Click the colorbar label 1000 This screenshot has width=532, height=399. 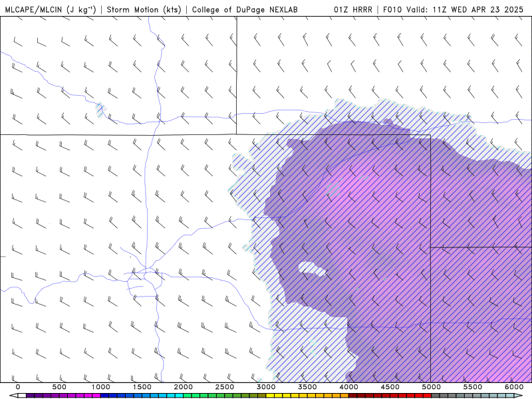[x=101, y=387]
